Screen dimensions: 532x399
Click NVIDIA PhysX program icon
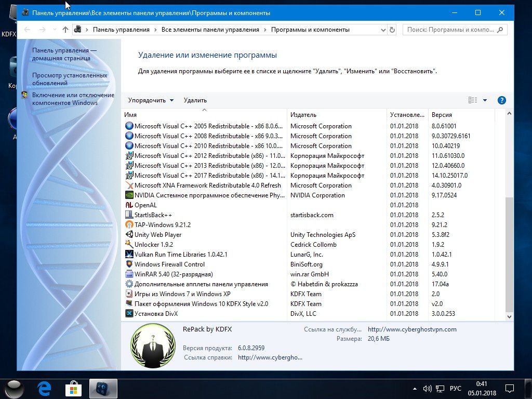(x=129, y=195)
